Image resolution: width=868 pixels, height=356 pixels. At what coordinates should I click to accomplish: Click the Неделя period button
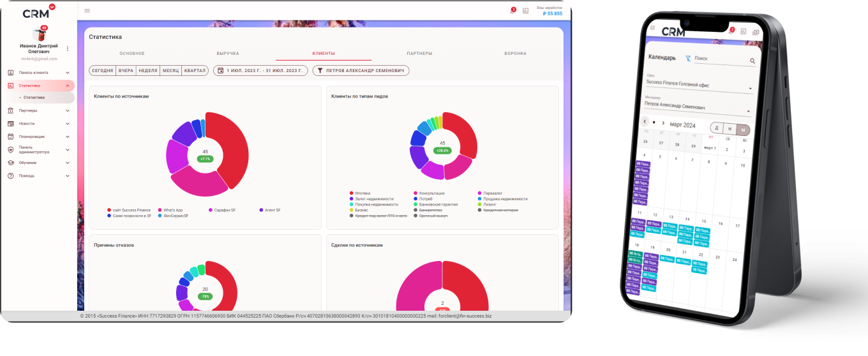(148, 71)
